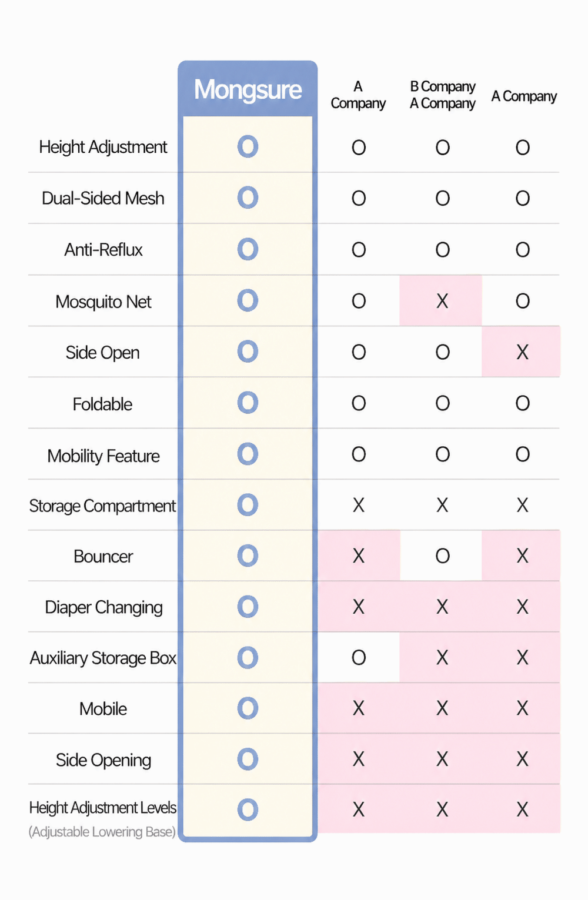Viewport: 588px width, 900px height.
Task: Click Mongsure's blue O for Diaper Changing
Action: [x=248, y=607]
